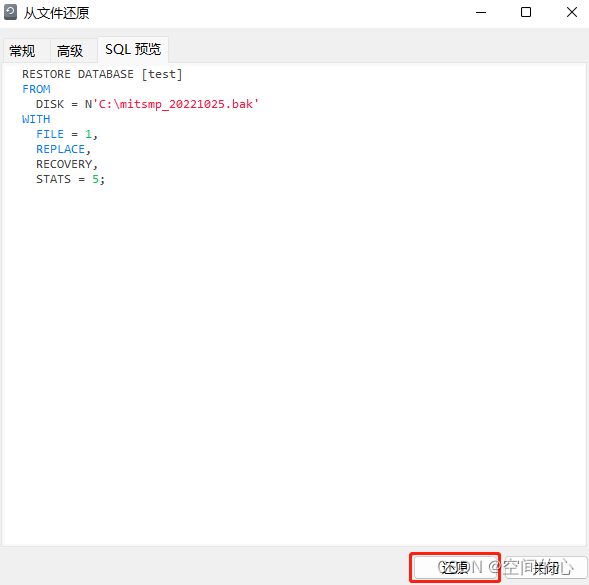Click the DISK keyword in the SQL
The height and width of the screenshot is (585, 589).
50,104
